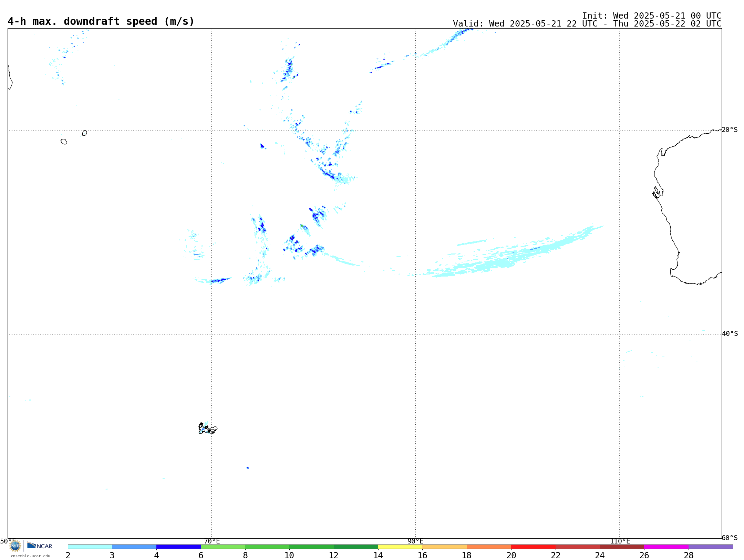Click the NCAR logo

click(x=40, y=546)
